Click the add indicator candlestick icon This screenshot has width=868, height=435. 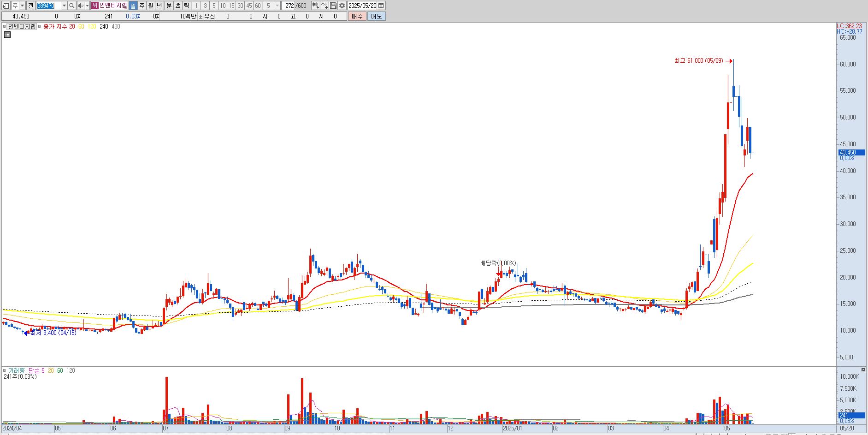315,6
